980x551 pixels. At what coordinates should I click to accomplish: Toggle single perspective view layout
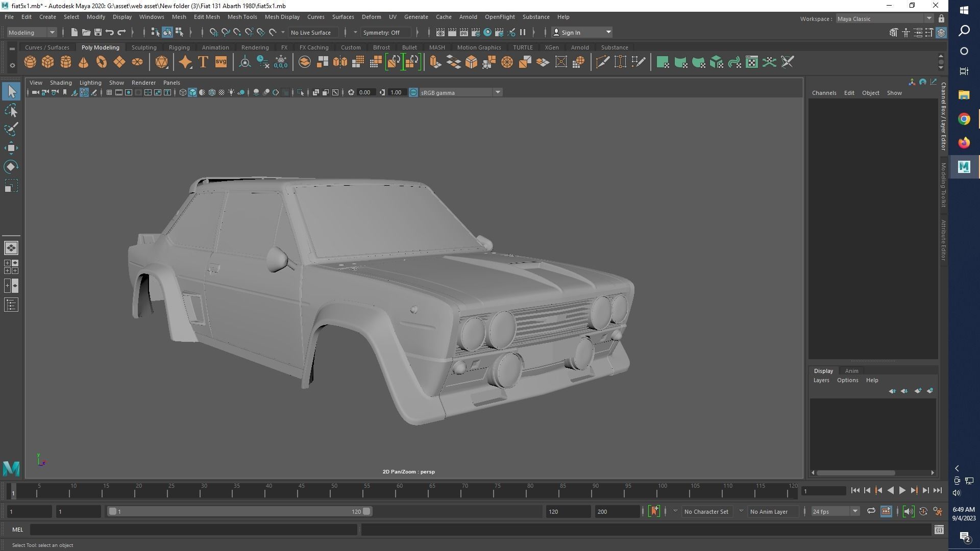[x=11, y=248]
